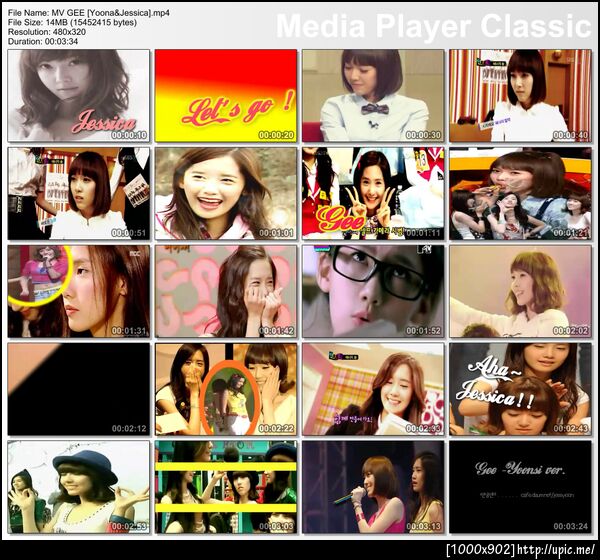This screenshot has height=560, width=600.
Task: Select the smiling frame at 00:01:01
Action: click(226, 194)
